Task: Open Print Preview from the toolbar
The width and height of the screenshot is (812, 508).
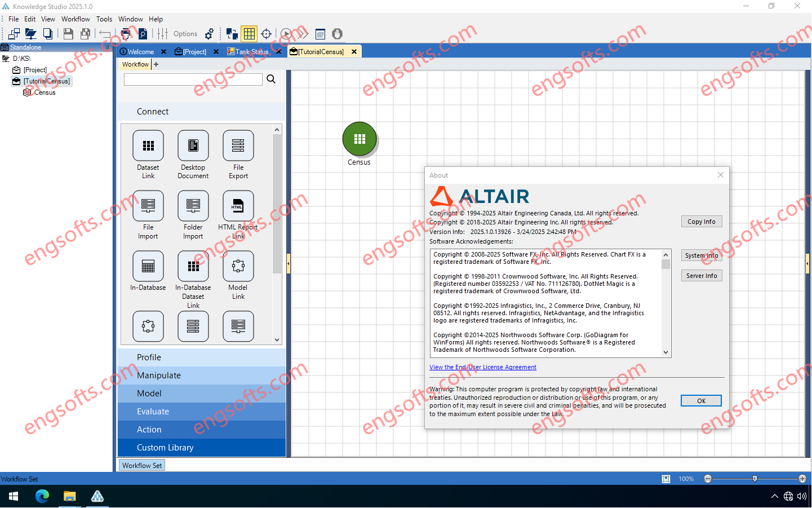Action: click(143, 34)
